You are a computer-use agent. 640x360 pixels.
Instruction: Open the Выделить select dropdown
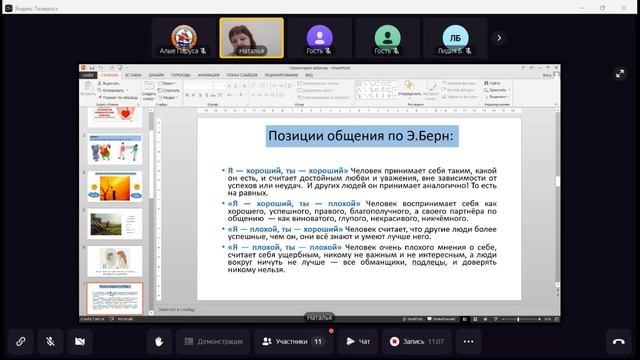coord(497,97)
